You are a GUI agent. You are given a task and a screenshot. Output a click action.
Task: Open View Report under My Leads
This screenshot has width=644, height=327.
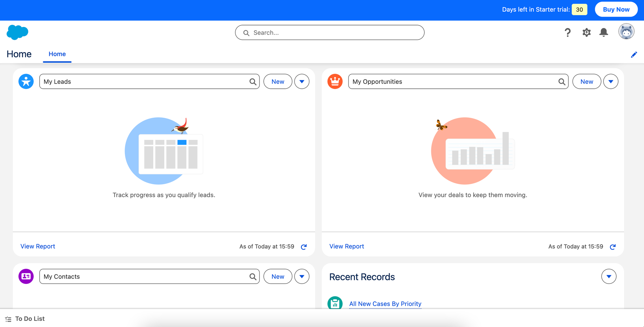38,246
